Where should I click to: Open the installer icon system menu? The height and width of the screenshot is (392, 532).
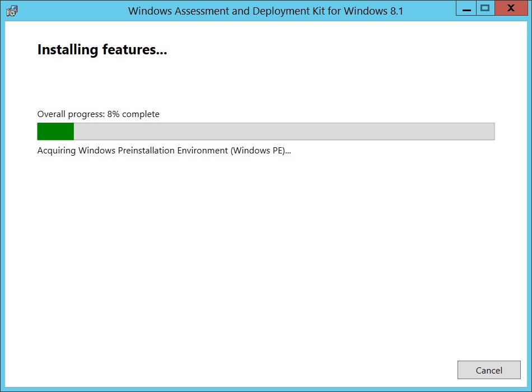pos(12,11)
